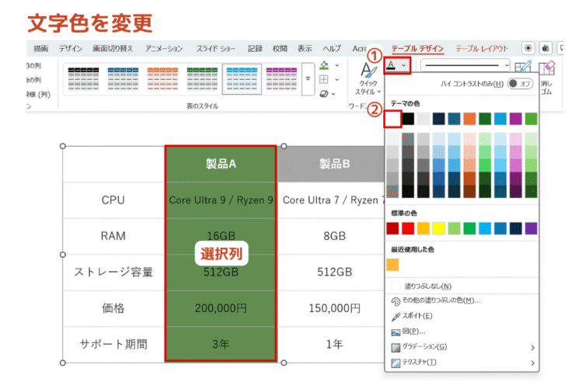Viewport: 575px width, 392px height.
Task: Switch to the 記録 tab
Action: coord(255,48)
